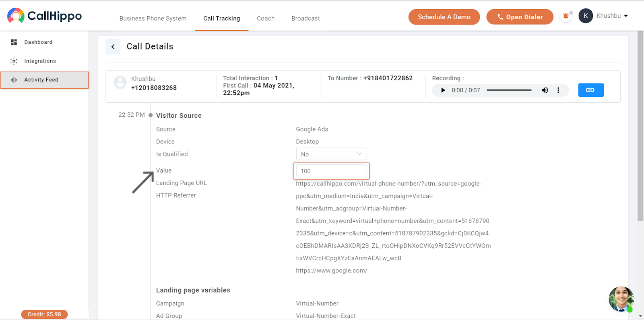The image size is (644, 320).
Task: Click the Value input field
Action: click(331, 171)
